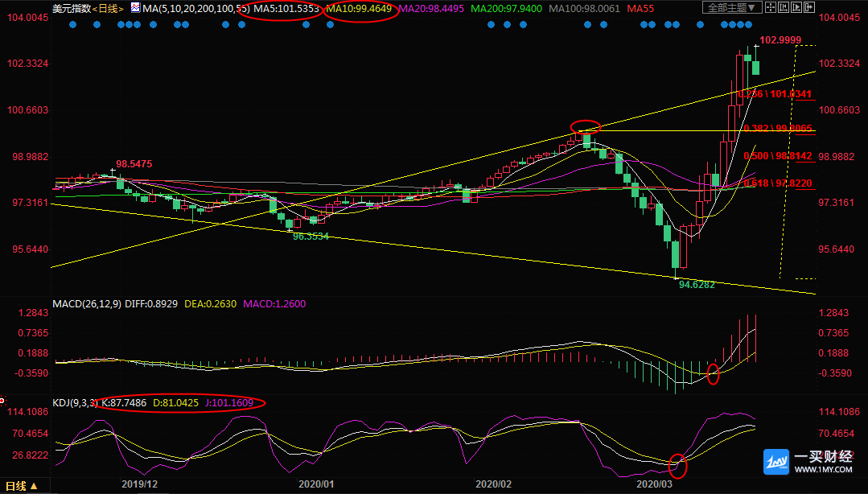Click the MA10:99.4649 value
This screenshot has width=868, height=494.
click(x=359, y=8)
